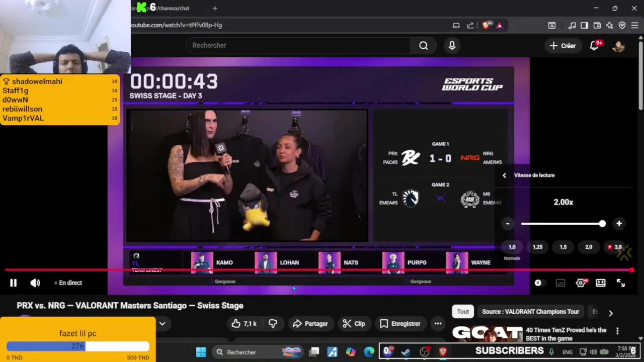Go back from Vitesse de lecture menu
The width and height of the screenshot is (644, 362).
pyautogui.click(x=504, y=175)
